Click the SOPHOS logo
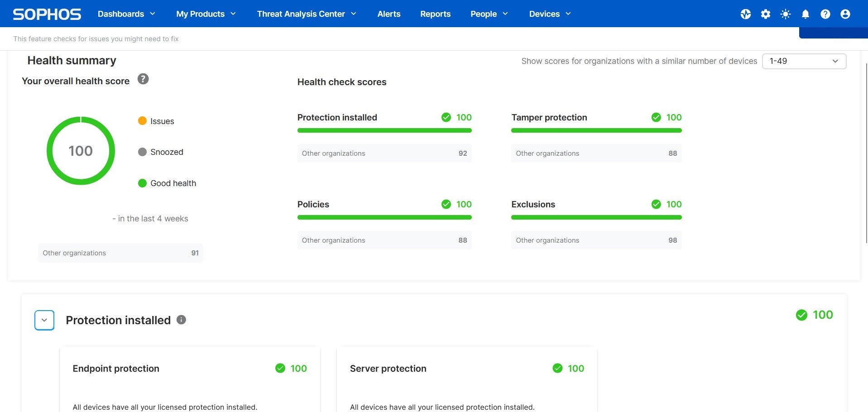 [x=46, y=14]
